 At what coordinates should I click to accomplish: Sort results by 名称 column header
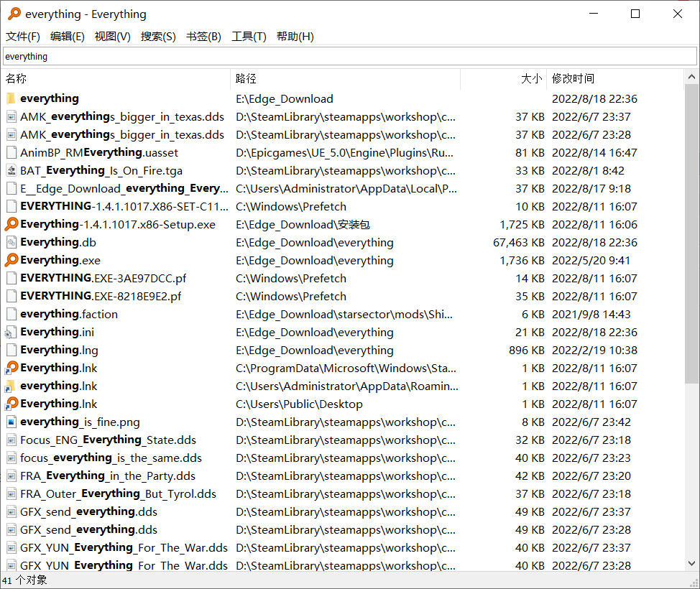click(x=116, y=79)
